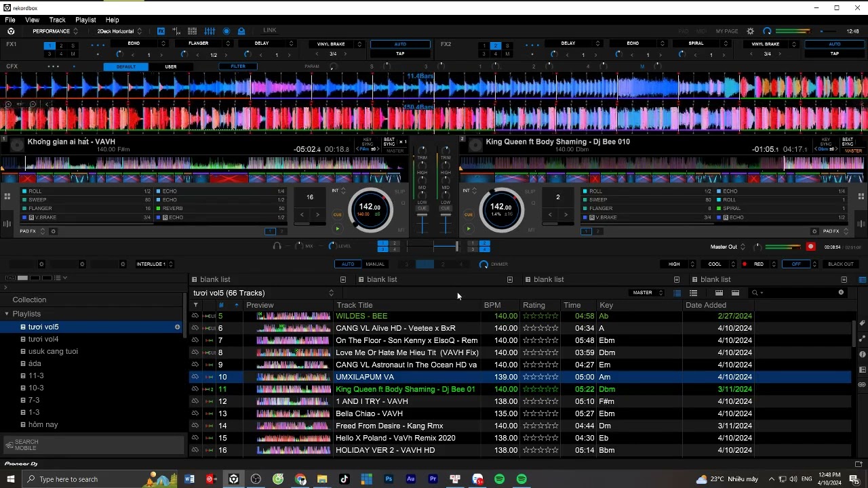The width and height of the screenshot is (868, 488).
Task: Toggle FX1 AUTO beat mode
Action: pyautogui.click(x=400, y=44)
